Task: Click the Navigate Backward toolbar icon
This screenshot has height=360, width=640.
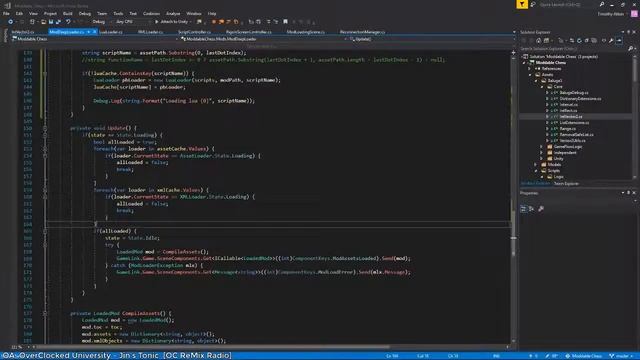Action: (10, 22)
